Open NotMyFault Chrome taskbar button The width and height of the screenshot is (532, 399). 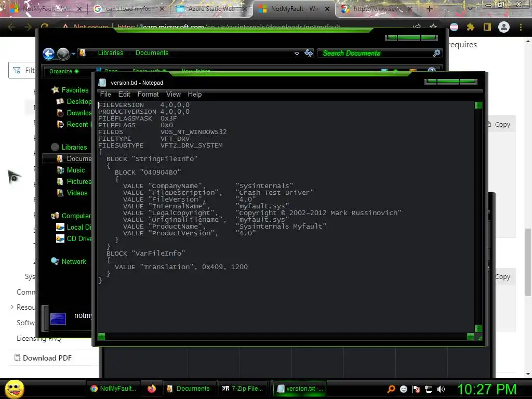pos(113,389)
